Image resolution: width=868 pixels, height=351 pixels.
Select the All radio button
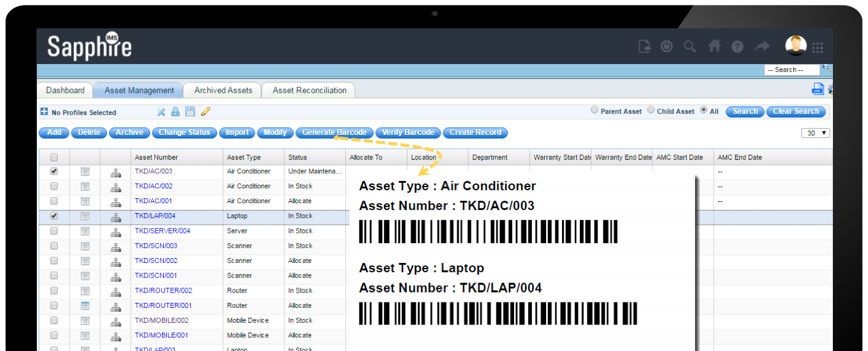click(x=704, y=110)
